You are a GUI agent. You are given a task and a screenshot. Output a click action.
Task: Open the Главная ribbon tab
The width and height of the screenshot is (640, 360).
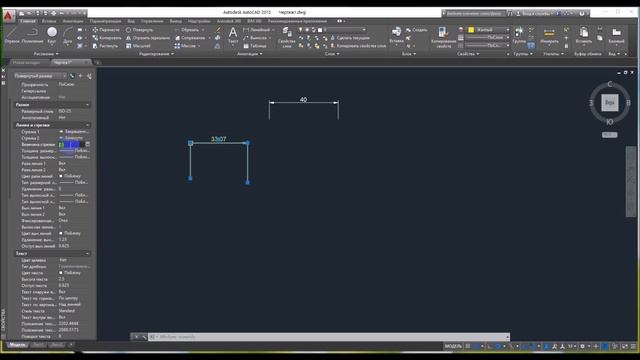(28, 21)
